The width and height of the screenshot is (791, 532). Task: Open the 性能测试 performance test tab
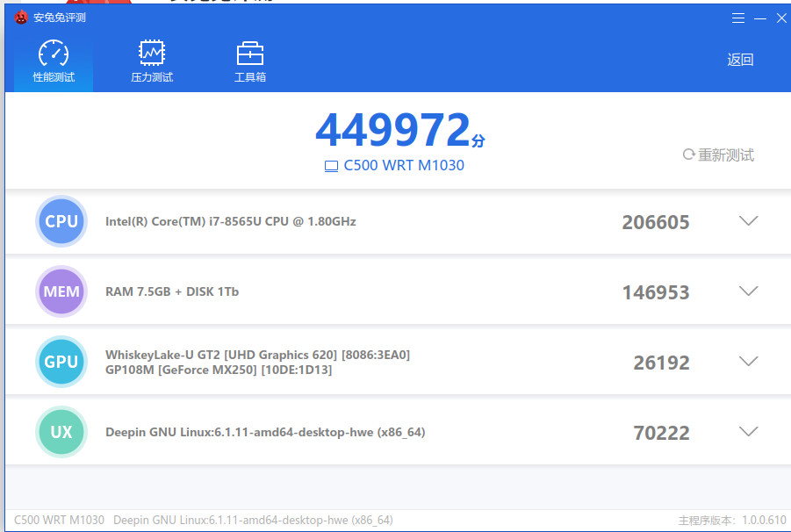[54, 61]
